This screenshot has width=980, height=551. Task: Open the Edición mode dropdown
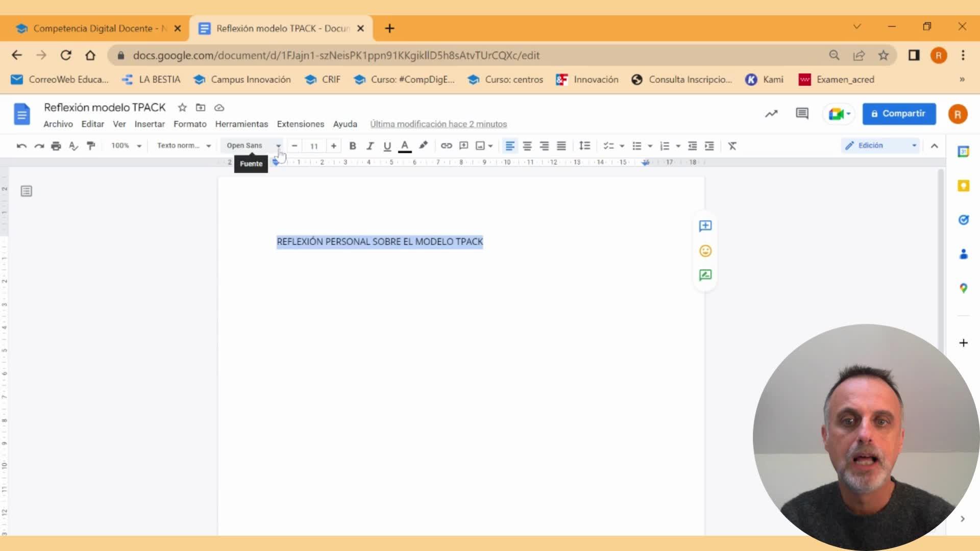[880, 146]
